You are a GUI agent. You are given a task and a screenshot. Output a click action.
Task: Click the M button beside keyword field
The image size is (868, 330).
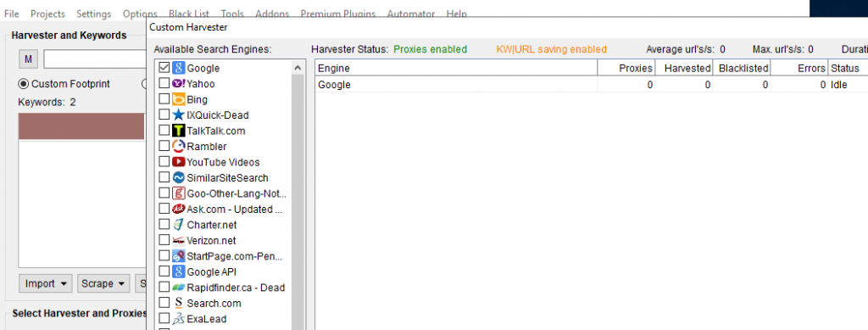coord(28,59)
